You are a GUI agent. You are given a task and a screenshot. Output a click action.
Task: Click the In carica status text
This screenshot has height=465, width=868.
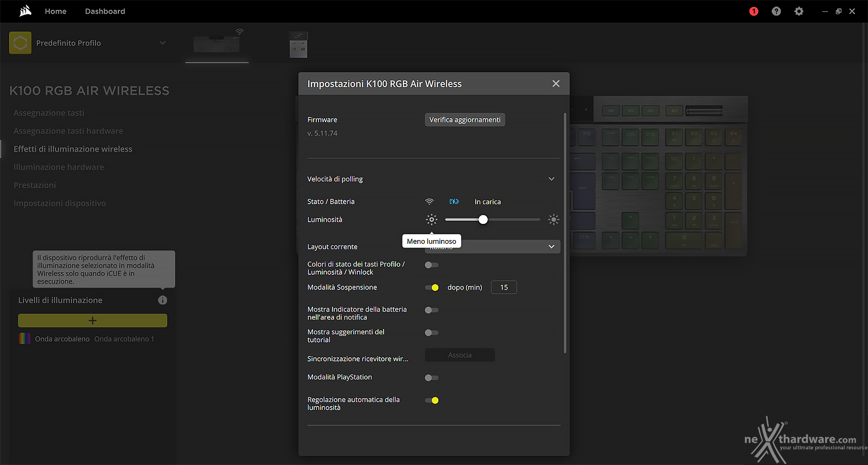[488, 202]
